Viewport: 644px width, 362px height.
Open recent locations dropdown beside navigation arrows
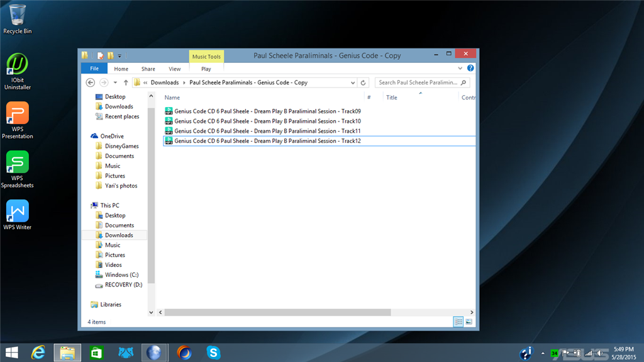point(116,82)
